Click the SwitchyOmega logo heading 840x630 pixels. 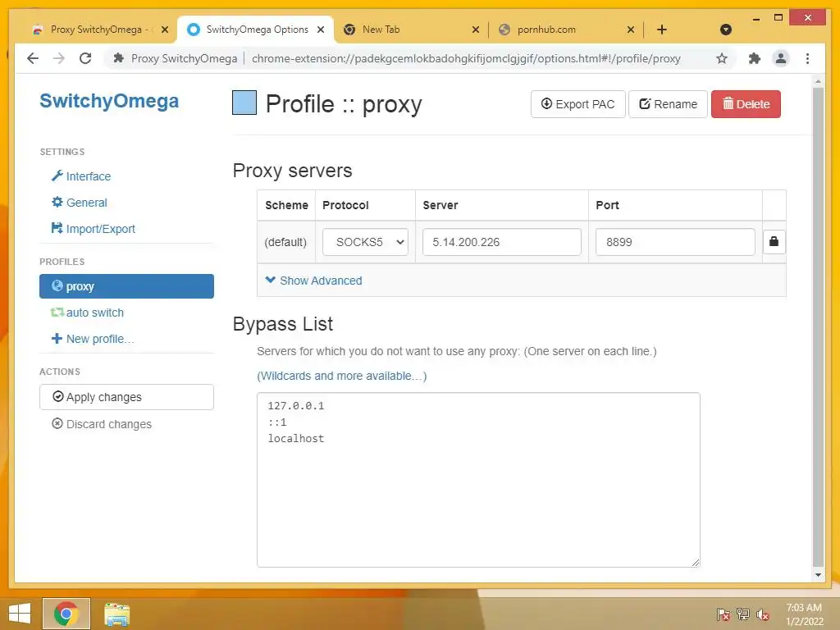pyautogui.click(x=109, y=101)
